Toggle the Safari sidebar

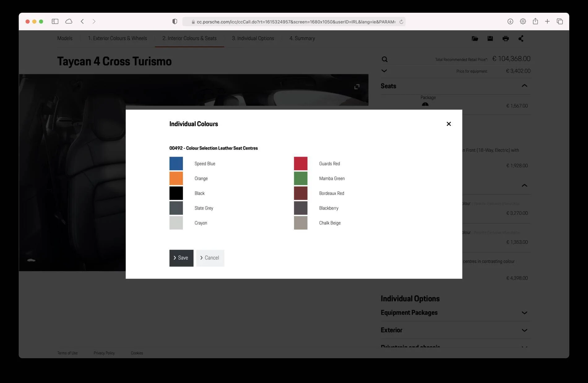55,21
